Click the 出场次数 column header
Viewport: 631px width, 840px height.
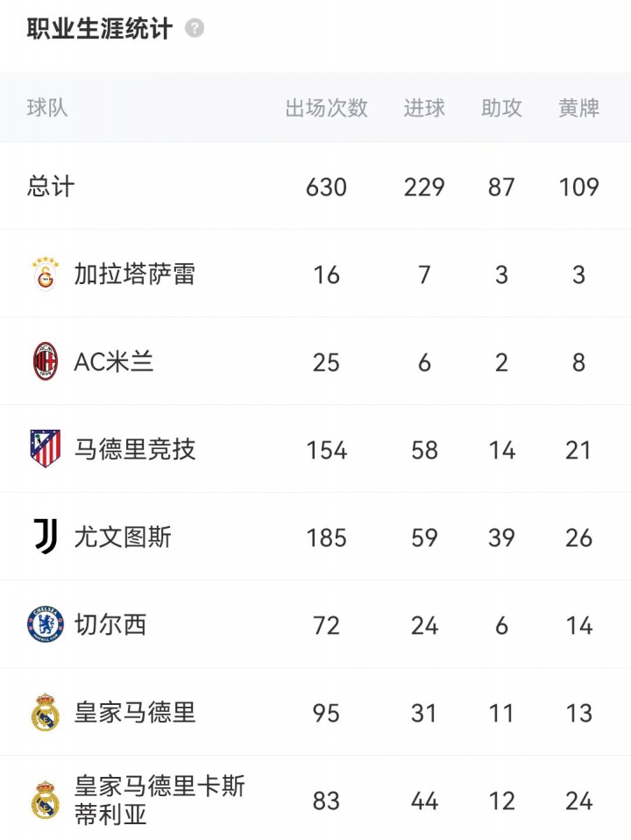(326, 108)
